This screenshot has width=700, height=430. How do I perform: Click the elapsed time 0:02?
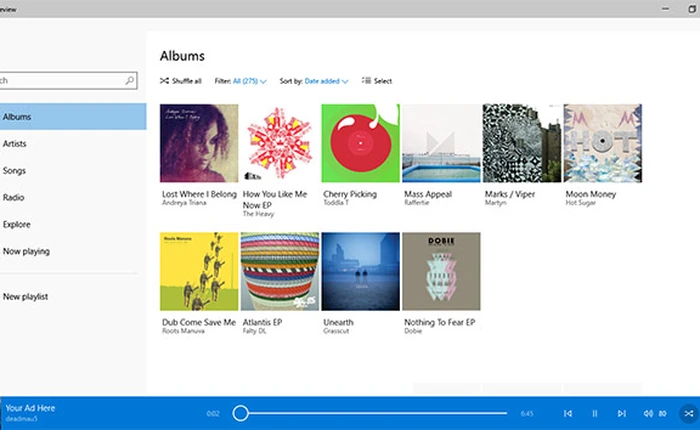click(x=213, y=413)
